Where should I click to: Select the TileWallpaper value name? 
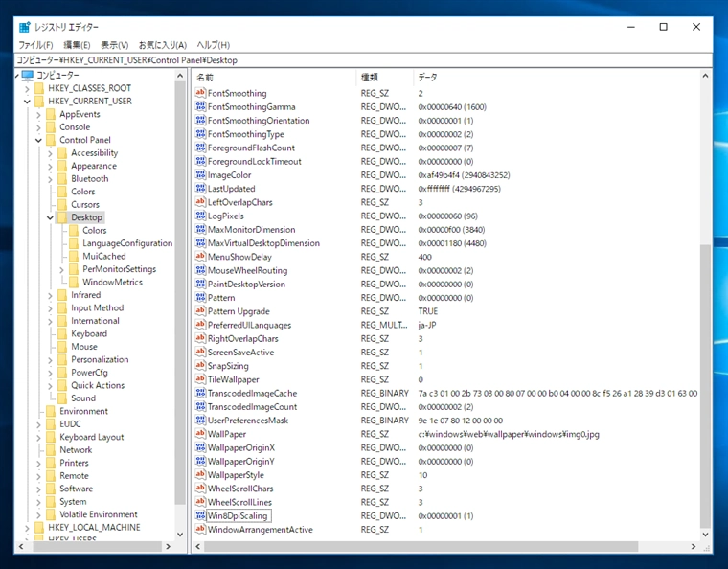[233, 379]
